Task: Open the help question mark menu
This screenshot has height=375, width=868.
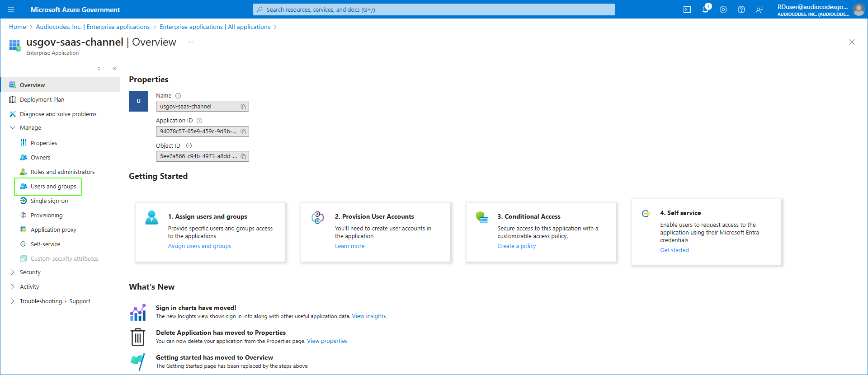Action: pyautogui.click(x=741, y=9)
